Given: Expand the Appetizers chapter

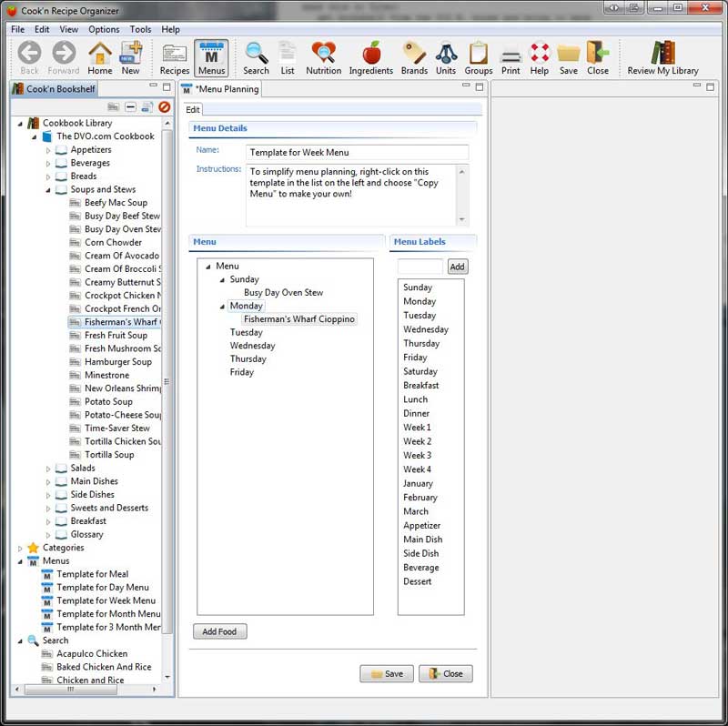Looking at the screenshot, I should (48, 150).
